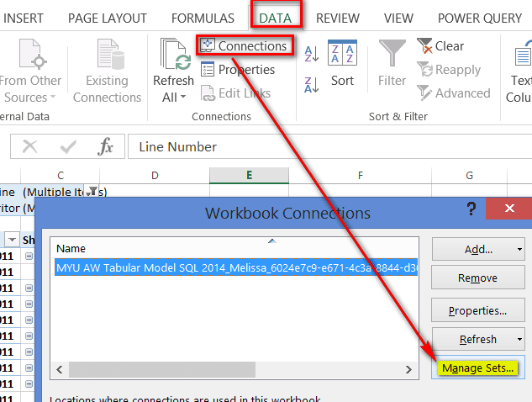Select the DATA tab
The image size is (532, 402).
tap(275, 18)
